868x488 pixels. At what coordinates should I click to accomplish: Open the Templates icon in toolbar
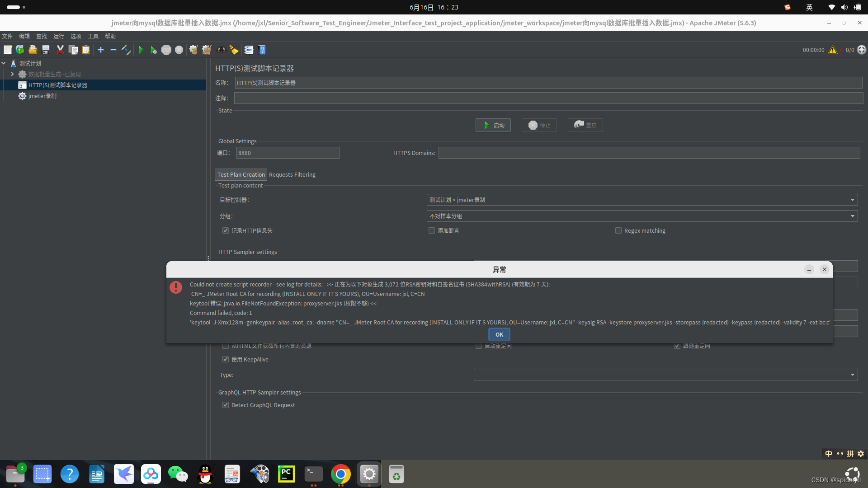coord(20,50)
